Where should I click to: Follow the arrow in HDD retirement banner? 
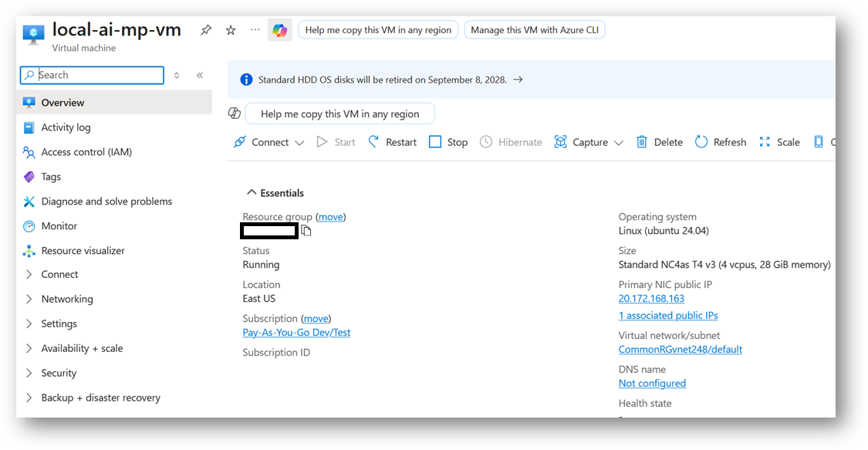pyautogui.click(x=518, y=80)
